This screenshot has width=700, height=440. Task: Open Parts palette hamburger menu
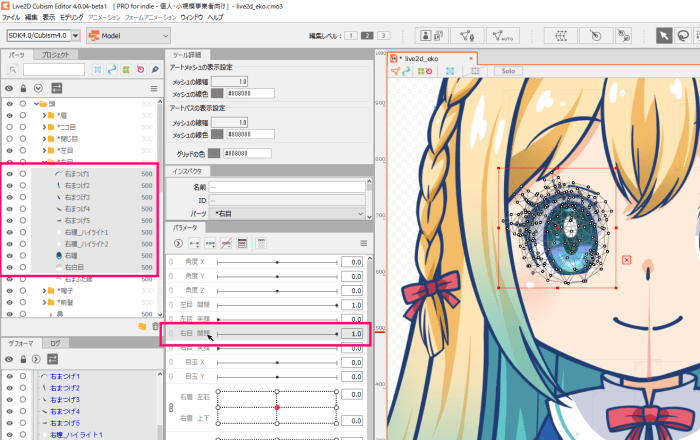point(154,89)
